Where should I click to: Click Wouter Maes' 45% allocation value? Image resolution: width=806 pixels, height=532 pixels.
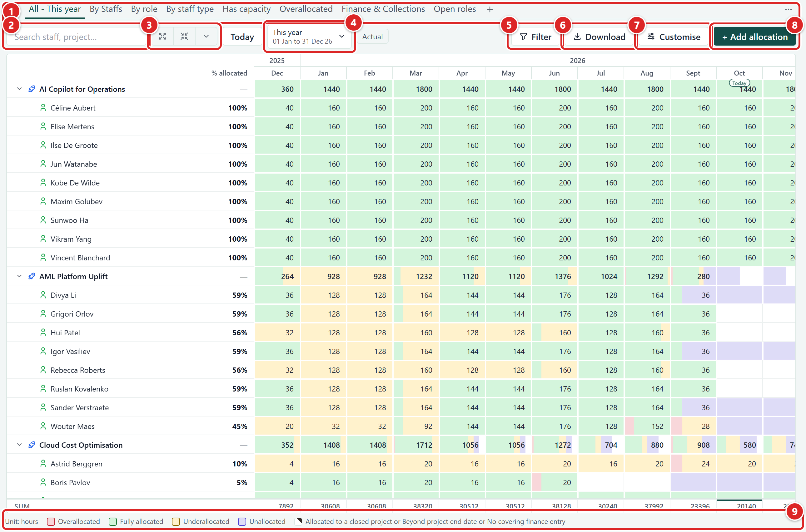click(x=239, y=426)
